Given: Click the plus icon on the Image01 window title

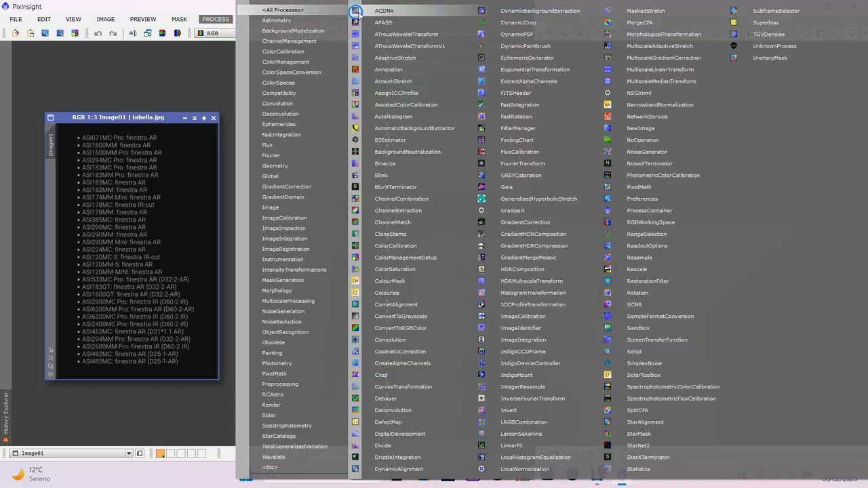Looking at the screenshot, I should 204,118.
